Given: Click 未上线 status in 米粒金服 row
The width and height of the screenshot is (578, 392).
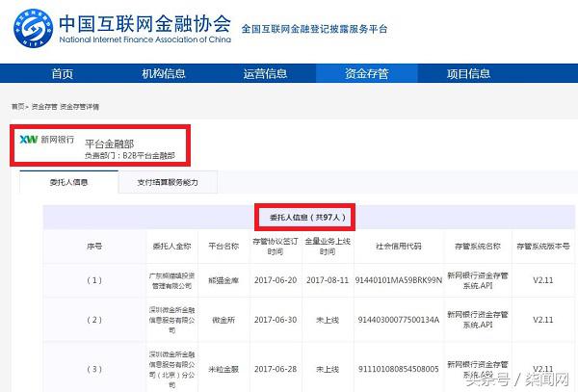Looking at the screenshot, I should [x=328, y=369].
